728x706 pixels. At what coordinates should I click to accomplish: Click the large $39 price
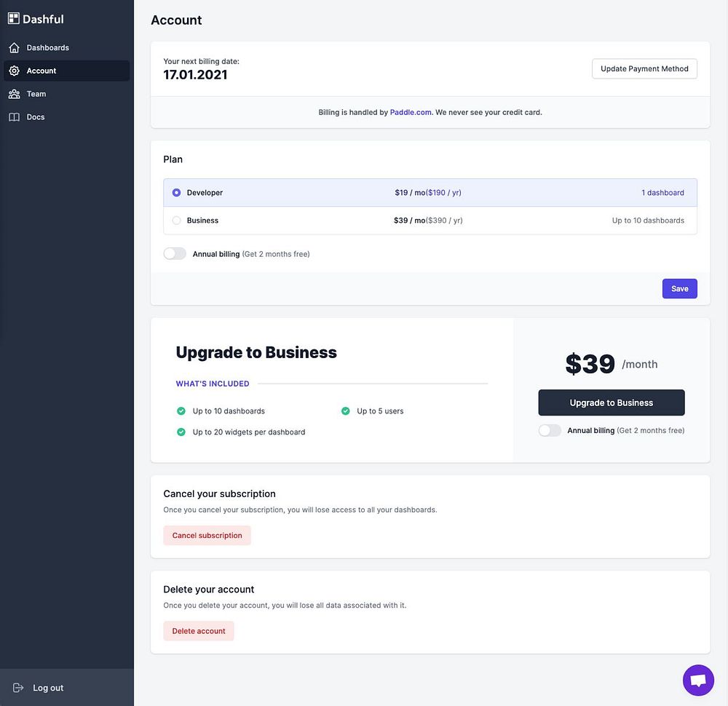(590, 363)
